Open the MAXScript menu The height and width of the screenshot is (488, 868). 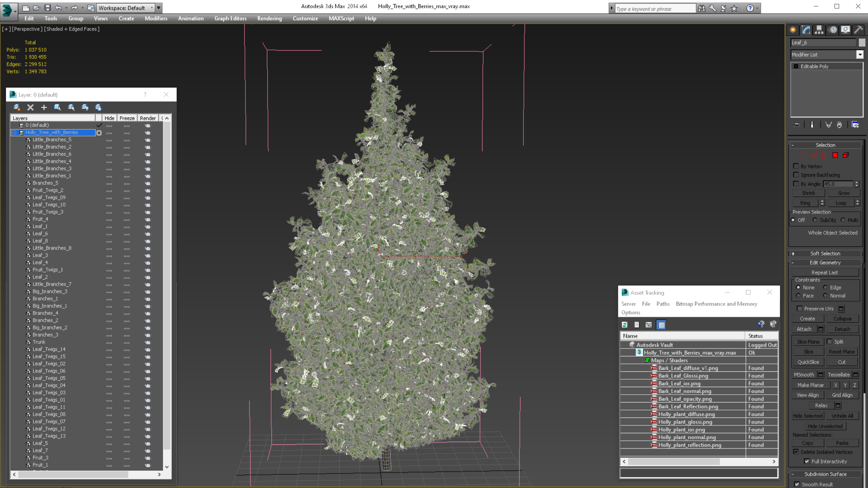pyautogui.click(x=341, y=18)
